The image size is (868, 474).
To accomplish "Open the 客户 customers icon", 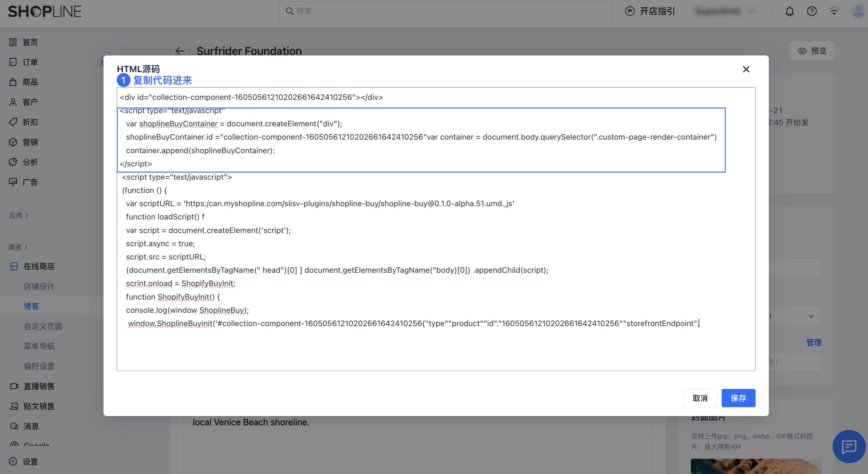I will (13, 102).
